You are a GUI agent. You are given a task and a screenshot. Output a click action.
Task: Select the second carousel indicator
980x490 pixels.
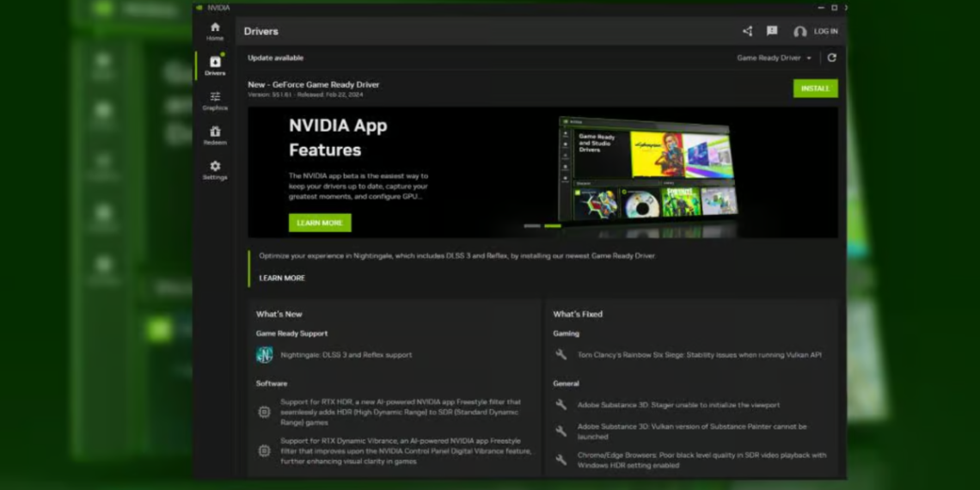coord(553,225)
